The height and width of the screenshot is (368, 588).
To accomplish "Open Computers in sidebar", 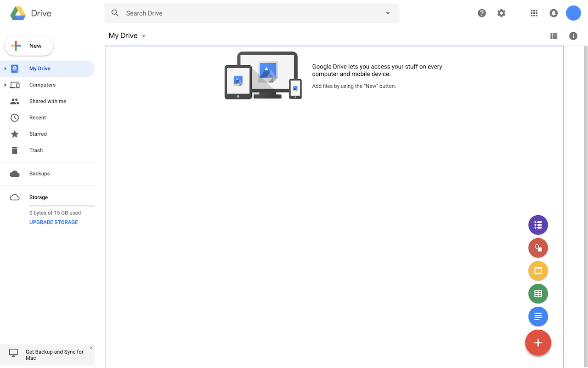I will (47, 85).
